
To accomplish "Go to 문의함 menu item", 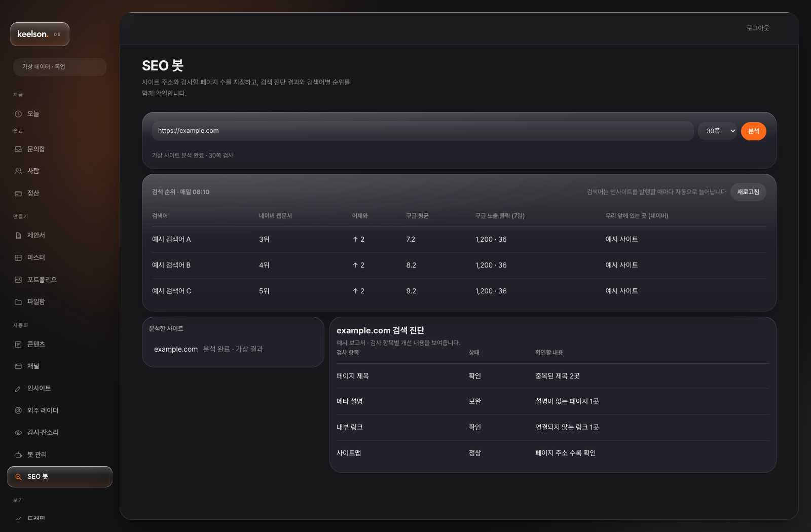I will pyautogui.click(x=60, y=149).
